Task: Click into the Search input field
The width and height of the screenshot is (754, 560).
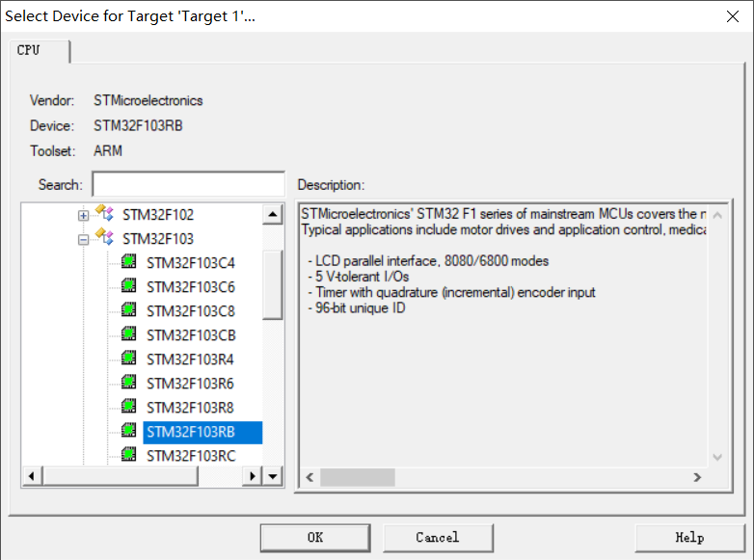Action: coord(189,184)
